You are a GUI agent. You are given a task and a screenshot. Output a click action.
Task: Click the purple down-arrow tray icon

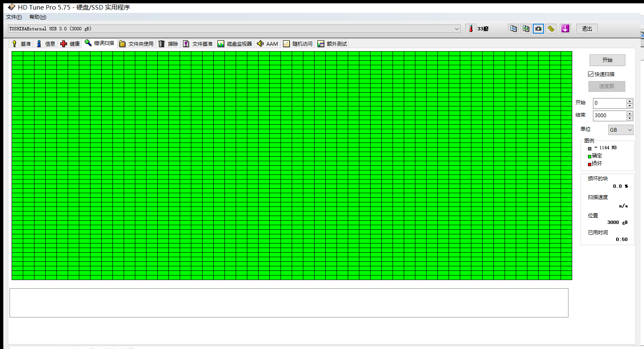click(x=565, y=29)
